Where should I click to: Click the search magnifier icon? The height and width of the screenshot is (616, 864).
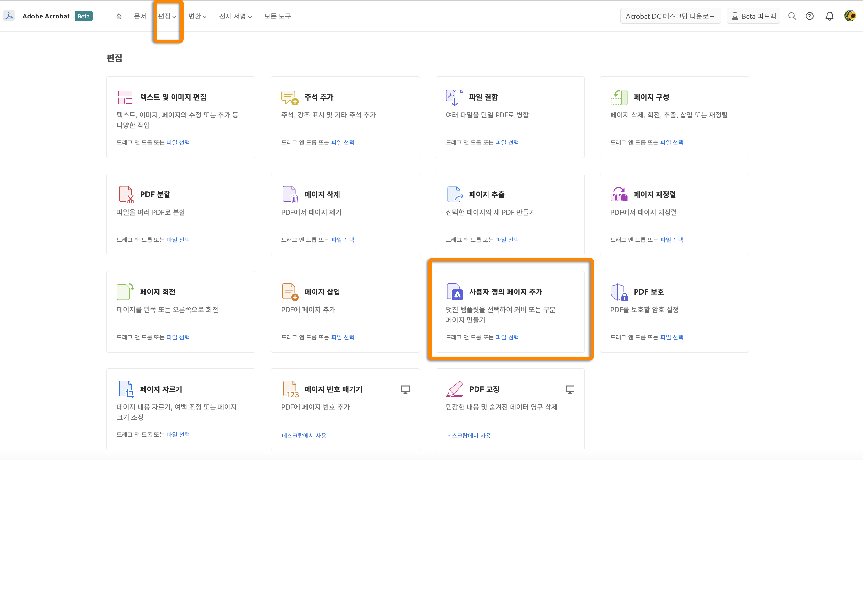pyautogui.click(x=792, y=16)
